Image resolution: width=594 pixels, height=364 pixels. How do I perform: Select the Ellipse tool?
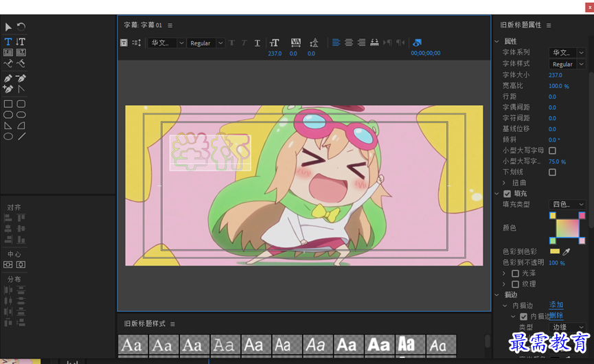point(8,137)
